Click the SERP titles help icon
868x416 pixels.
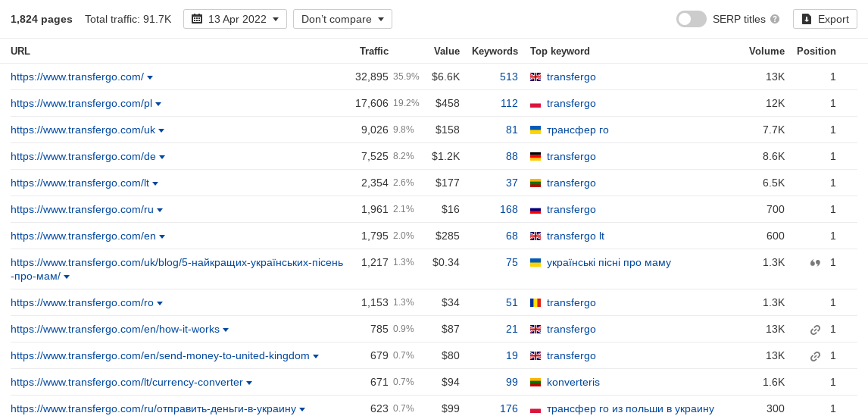(x=775, y=19)
